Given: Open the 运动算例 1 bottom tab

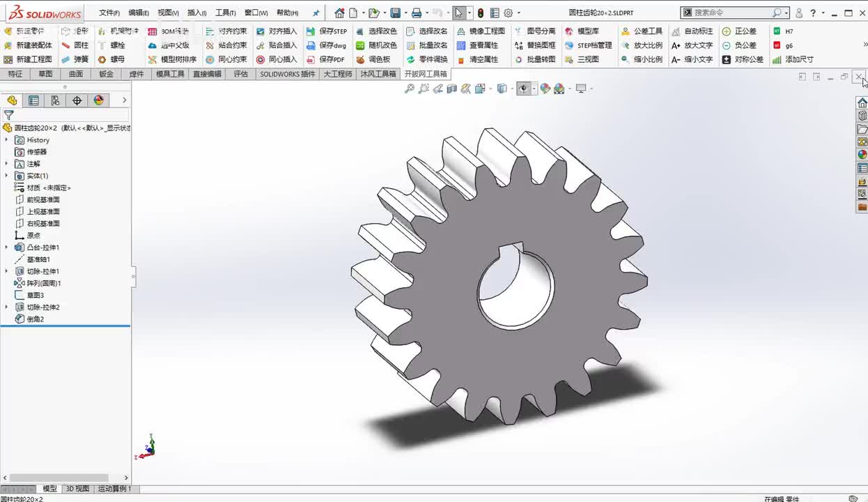Looking at the screenshot, I should 114,489.
